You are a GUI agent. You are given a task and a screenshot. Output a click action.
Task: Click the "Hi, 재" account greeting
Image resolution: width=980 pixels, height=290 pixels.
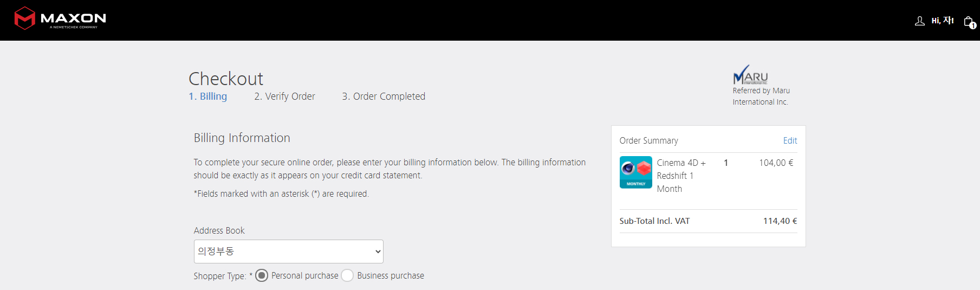(942, 21)
